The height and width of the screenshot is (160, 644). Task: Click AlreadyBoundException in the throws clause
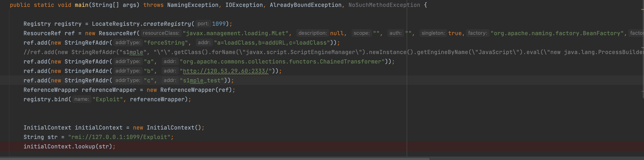click(x=306, y=5)
